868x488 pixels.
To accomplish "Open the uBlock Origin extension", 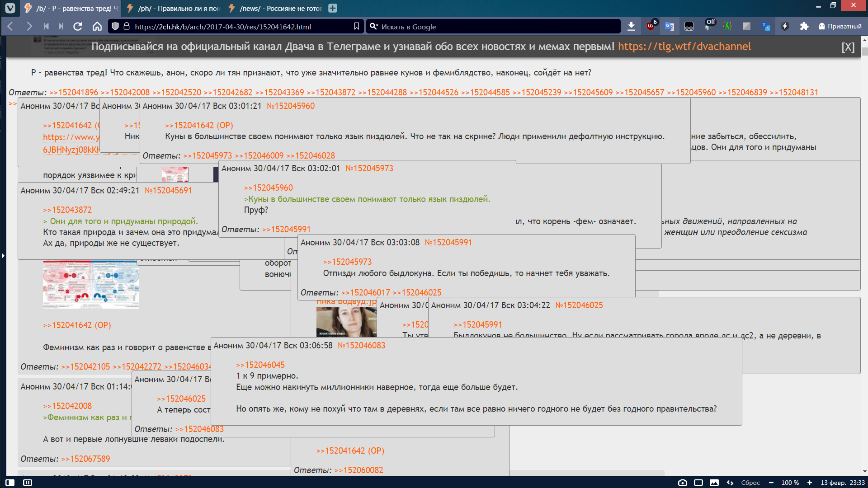I will pyautogui.click(x=651, y=26).
